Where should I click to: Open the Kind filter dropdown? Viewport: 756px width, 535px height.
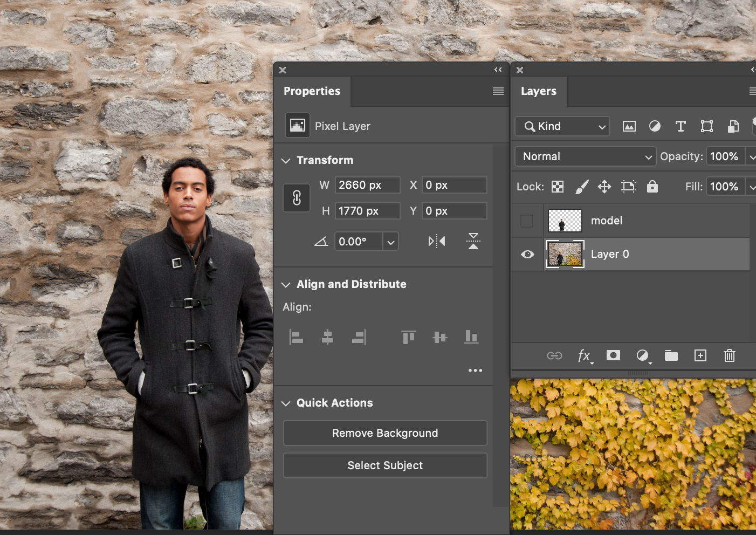(562, 126)
